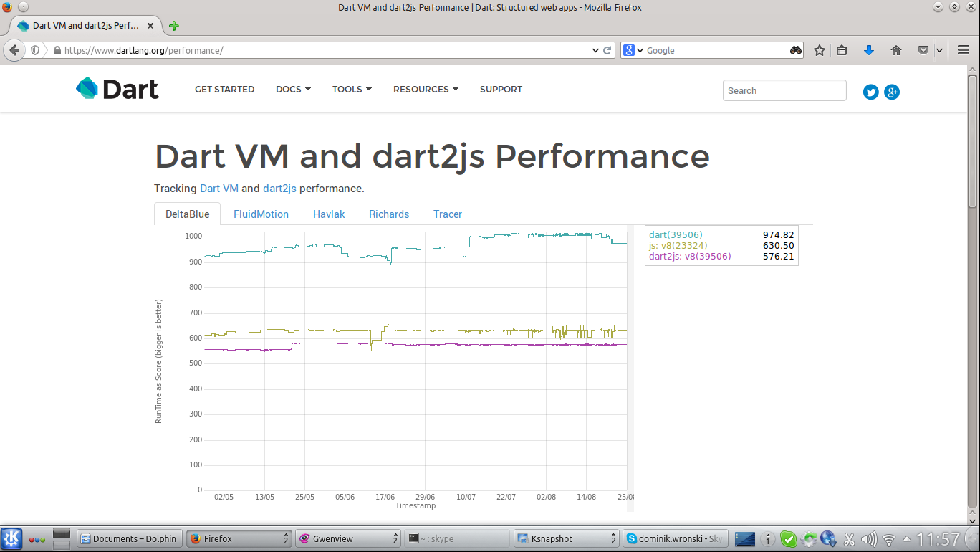Viewport: 980px width, 552px height.
Task: Open the GET STARTED menu item
Action: [224, 90]
